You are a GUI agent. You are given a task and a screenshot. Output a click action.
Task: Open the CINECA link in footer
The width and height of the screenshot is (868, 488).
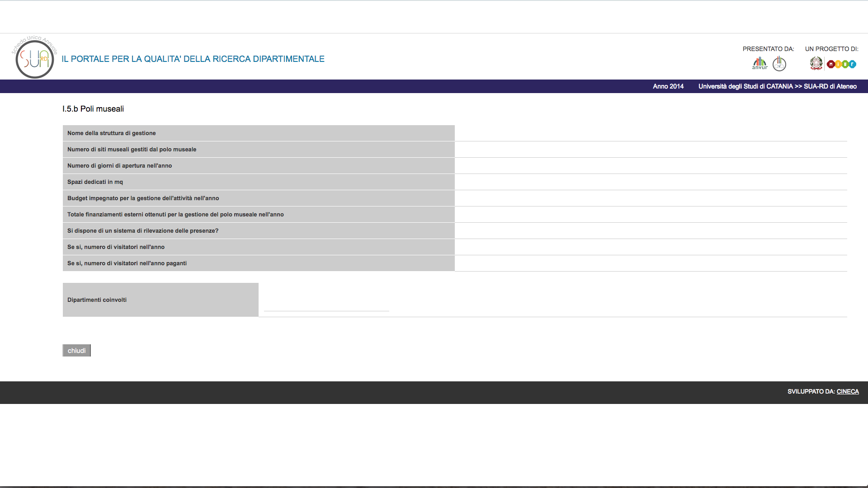tap(847, 392)
